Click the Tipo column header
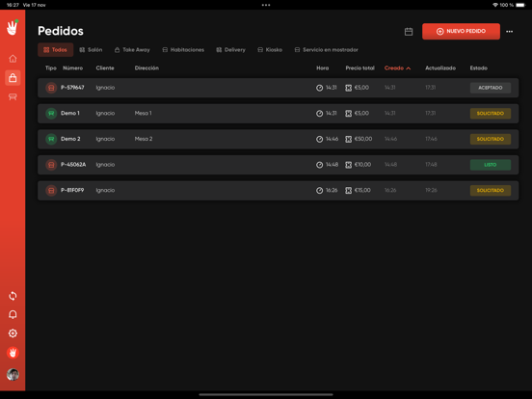This screenshot has width=532, height=399. (51, 68)
